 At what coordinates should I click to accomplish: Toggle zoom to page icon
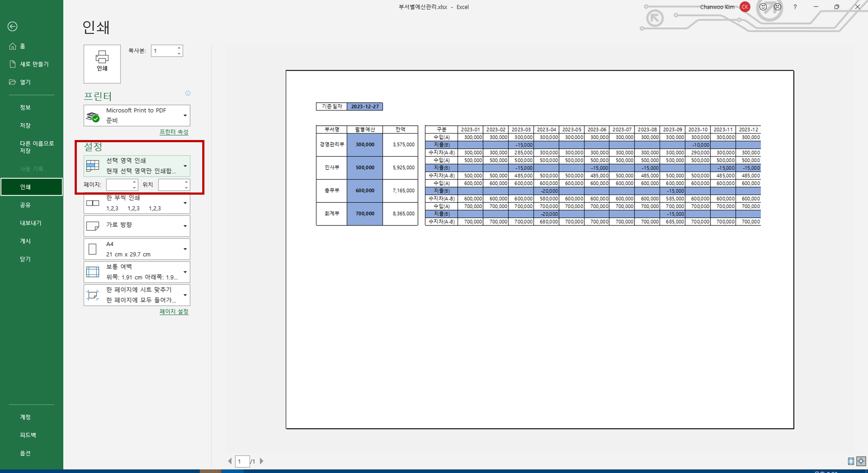[x=861, y=461]
